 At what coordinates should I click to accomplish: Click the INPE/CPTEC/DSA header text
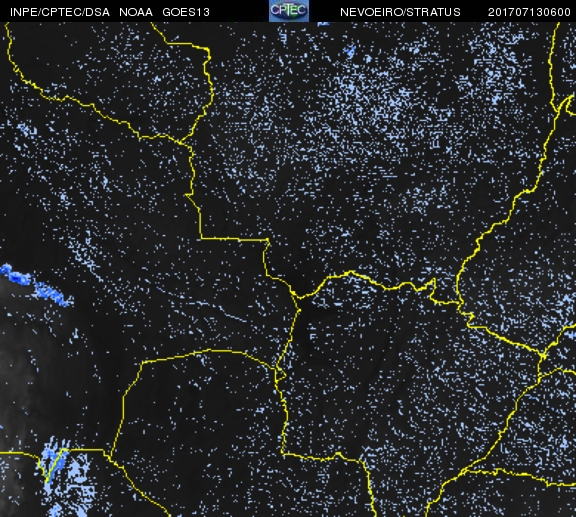point(60,12)
